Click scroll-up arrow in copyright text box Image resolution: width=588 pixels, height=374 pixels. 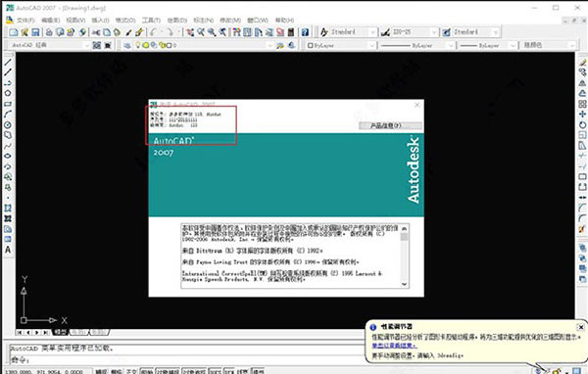pyautogui.click(x=404, y=228)
